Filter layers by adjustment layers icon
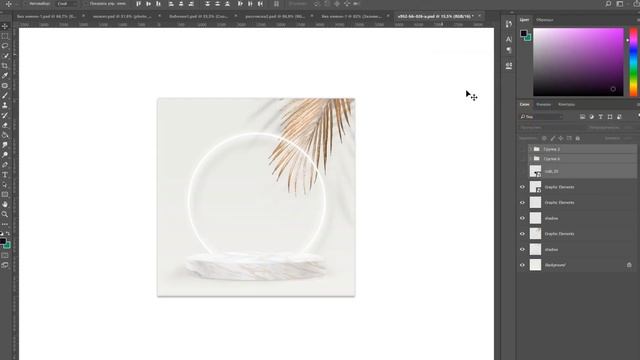The width and height of the screenshot is (640, 360). 591,117
